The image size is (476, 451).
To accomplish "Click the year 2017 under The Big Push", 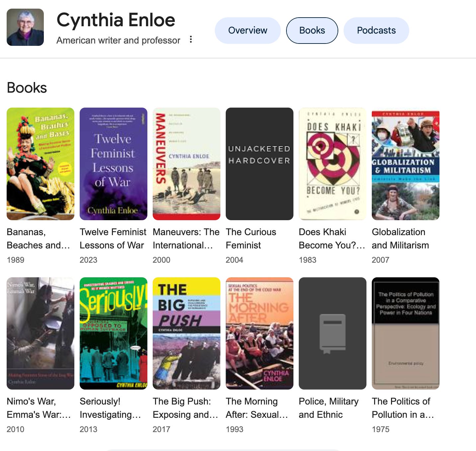I will tap(162, 429).
